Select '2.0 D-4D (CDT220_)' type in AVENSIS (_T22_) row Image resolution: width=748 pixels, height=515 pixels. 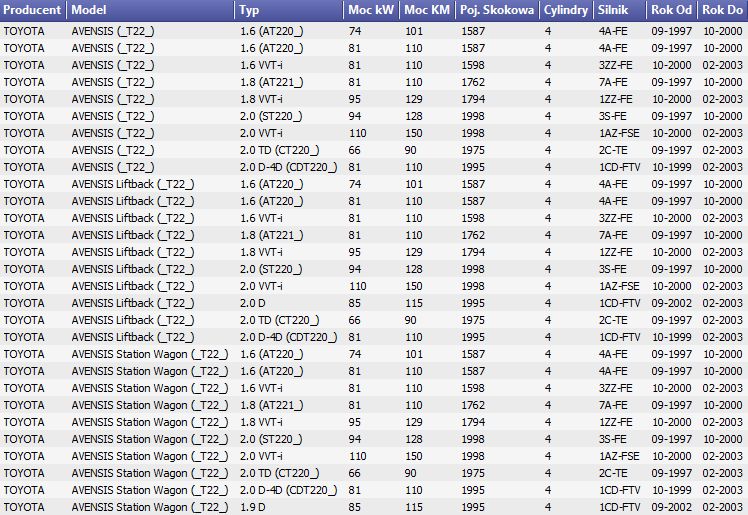coord(289,167)
